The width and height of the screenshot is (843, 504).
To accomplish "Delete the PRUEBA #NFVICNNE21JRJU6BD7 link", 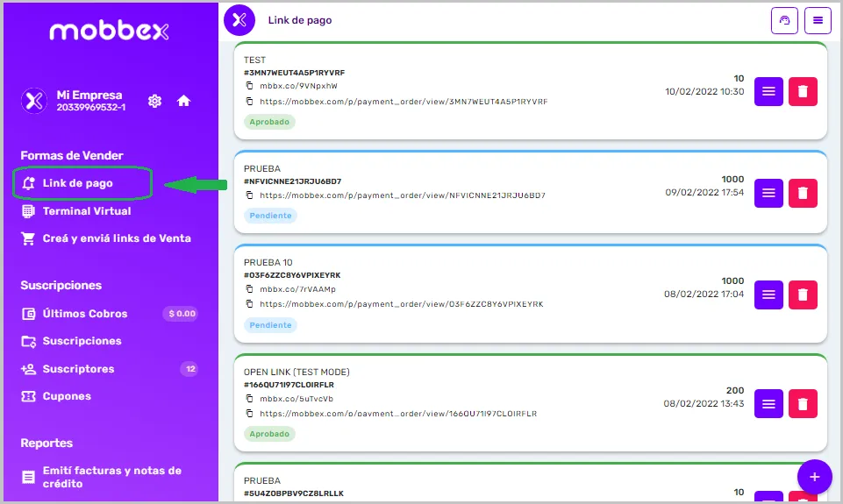I will point(804,193).
